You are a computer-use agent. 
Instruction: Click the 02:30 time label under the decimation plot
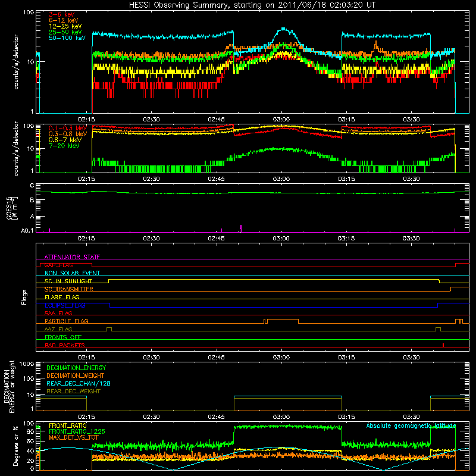151,417
